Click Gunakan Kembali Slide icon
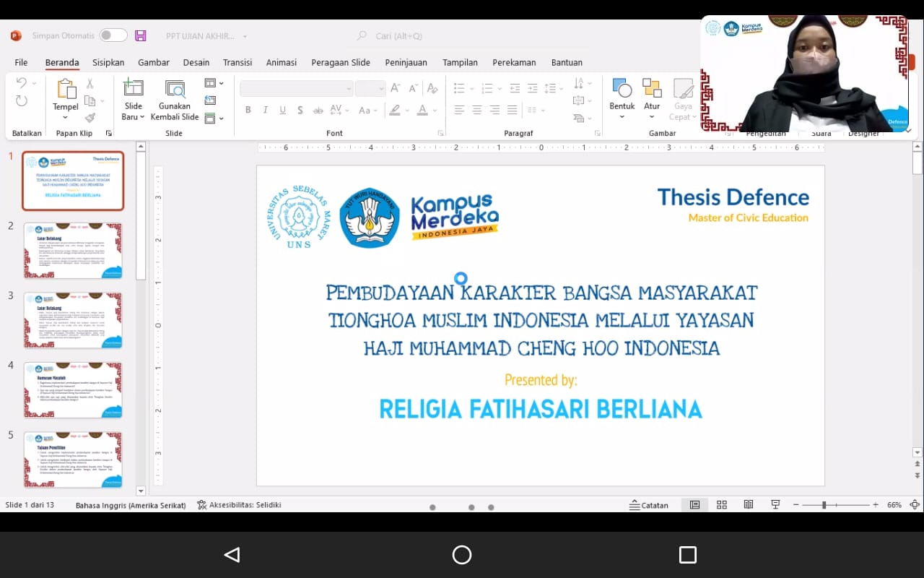Image resolution: width=924 pixels, height=578 pixels. point(175,90)
